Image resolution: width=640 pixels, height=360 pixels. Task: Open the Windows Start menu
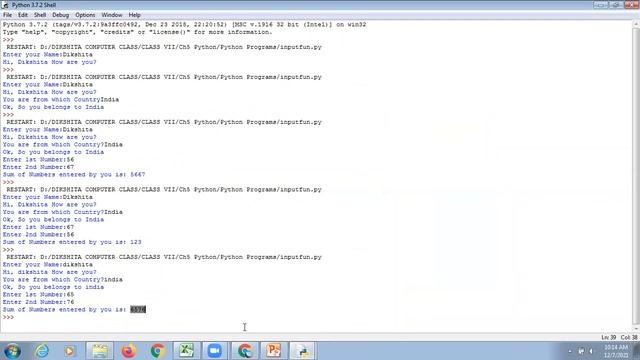[12, 351]
